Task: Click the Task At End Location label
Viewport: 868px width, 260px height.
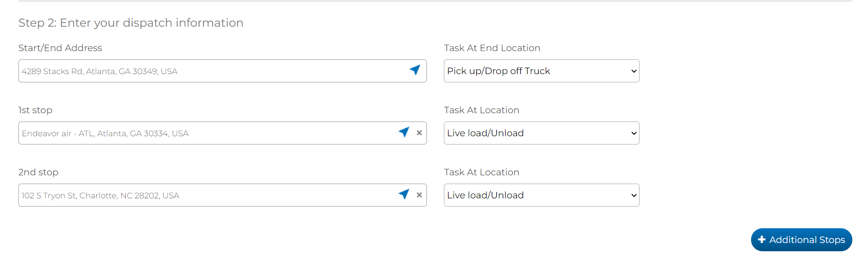Action: point(492,48)
